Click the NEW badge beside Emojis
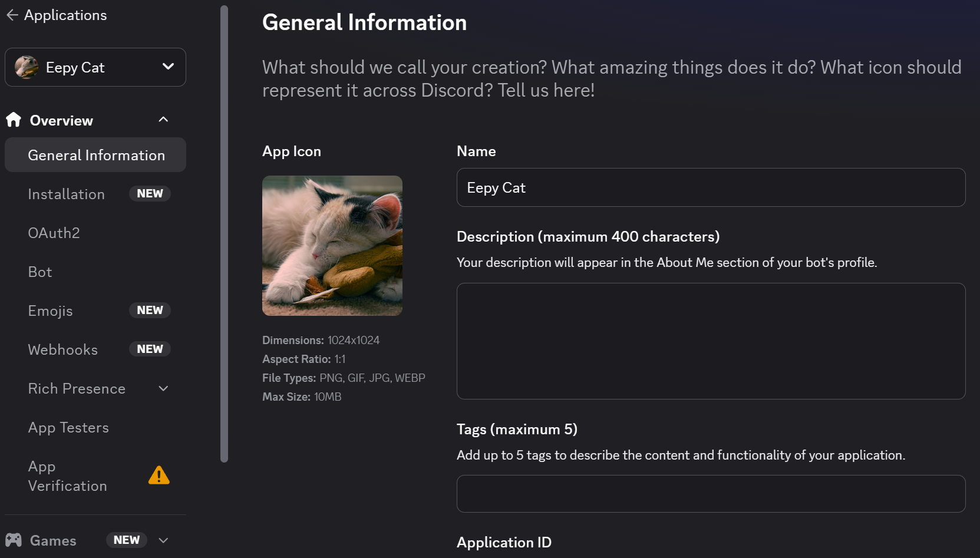The width and height of the screenshot is (980, 558). pyautogui.click(x=150, y=311)
